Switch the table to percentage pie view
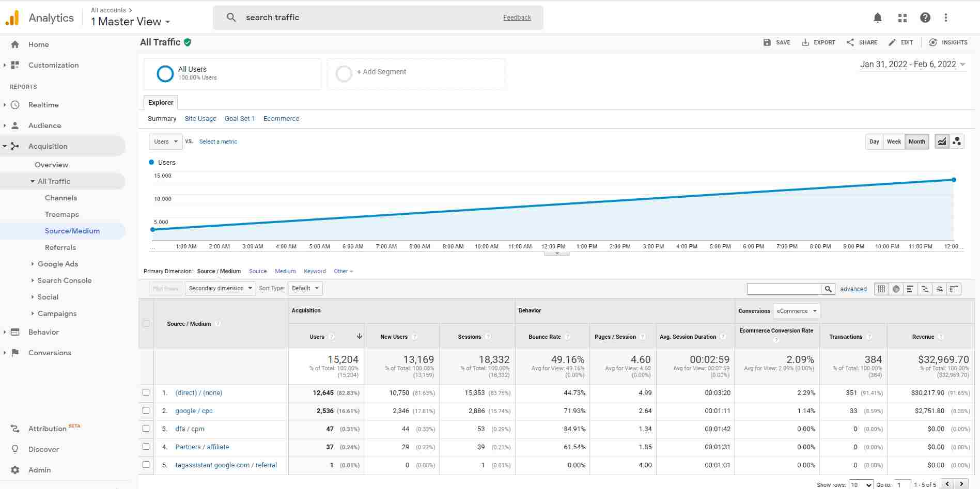The height and width of the screenshot is (489, 980). point(896,289)
